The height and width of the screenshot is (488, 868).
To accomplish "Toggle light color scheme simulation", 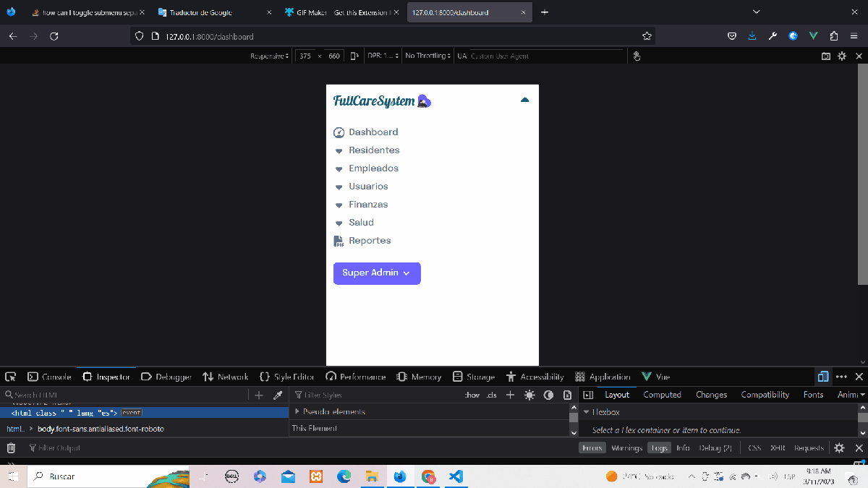I will pos(529,395).
